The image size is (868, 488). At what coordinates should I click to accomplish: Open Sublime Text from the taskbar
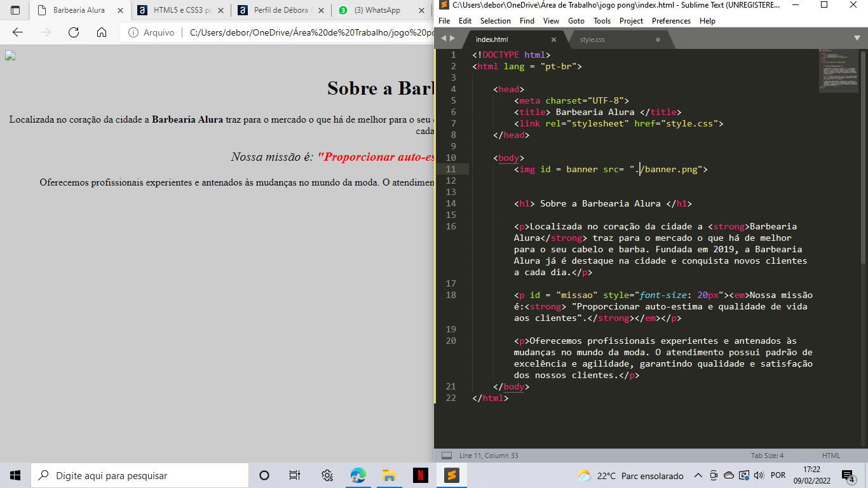[x=451, y=475]
